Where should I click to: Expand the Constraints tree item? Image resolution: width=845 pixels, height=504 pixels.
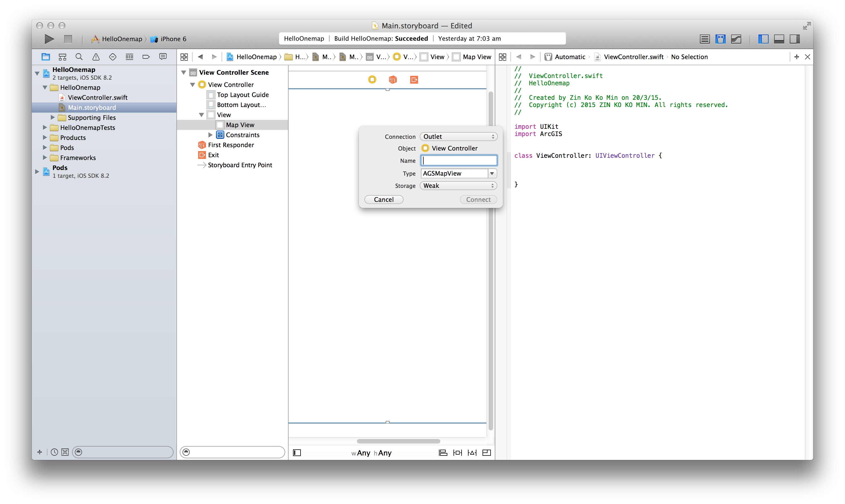[210, 135]
